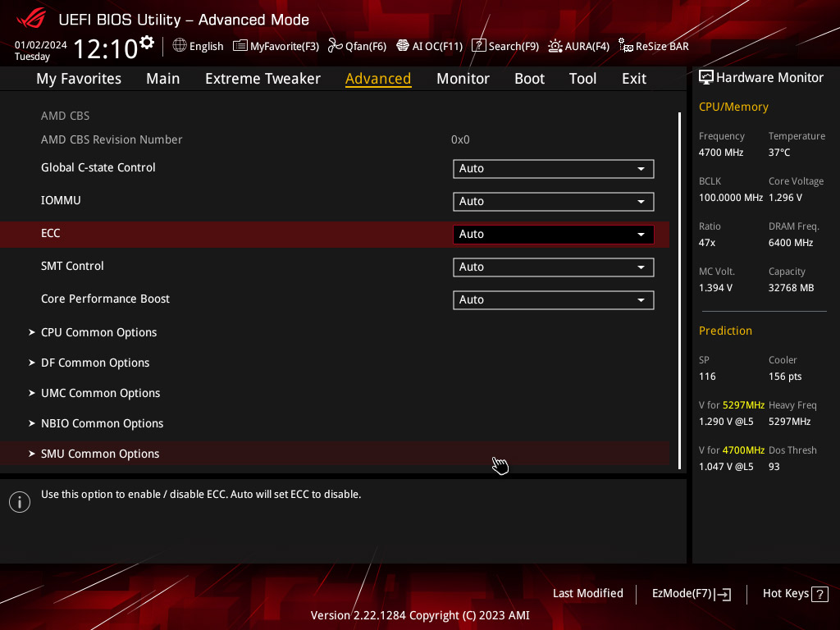The width and height of the screenshot is (840, 630).
Task: Change language from English
Action: point(198,46)
